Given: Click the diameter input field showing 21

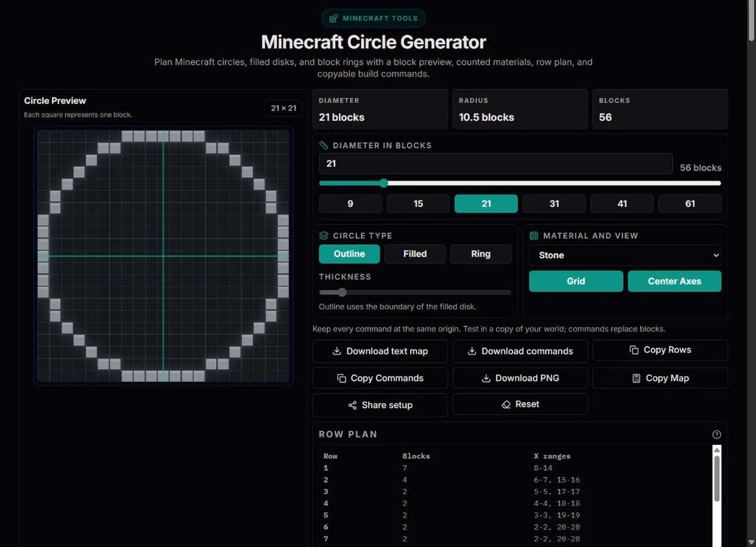Looking at the screenshot, I should 496,164.
